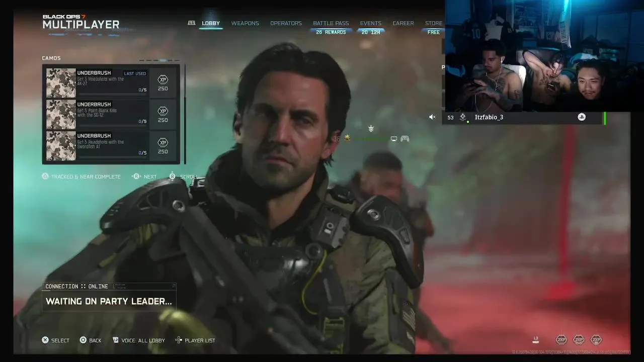The image size is (644, 362).
Task: Click the gamepad icon beside the nameplate
Action: tap(405, 139)
